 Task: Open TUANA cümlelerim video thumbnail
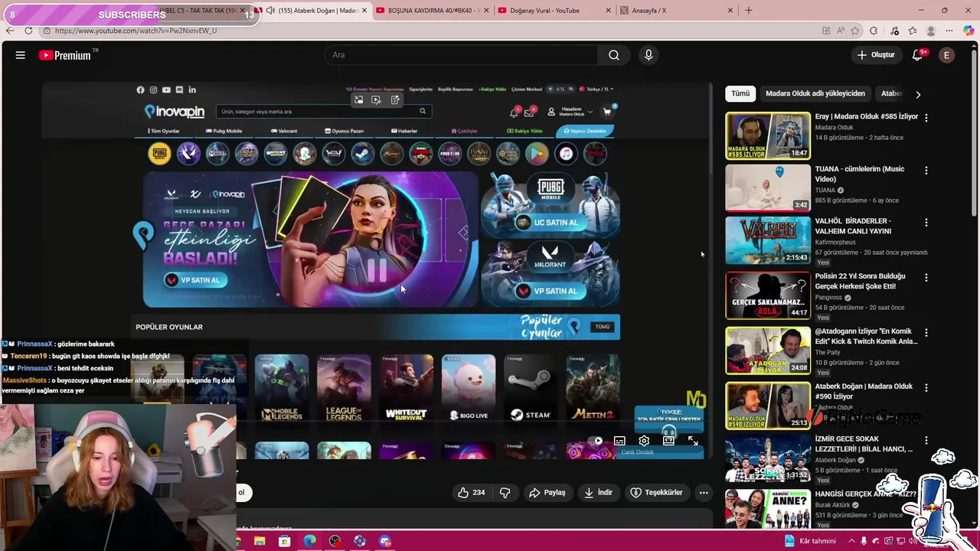click(768, 187)
